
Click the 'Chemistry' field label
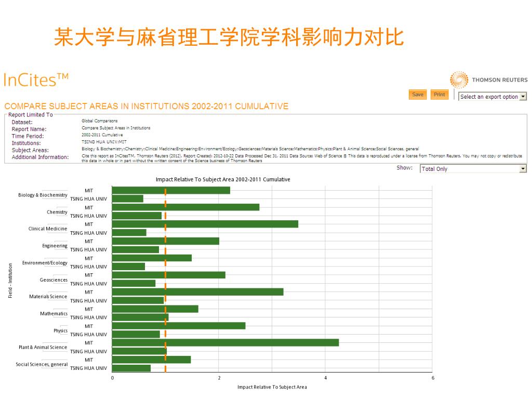click(x=57, y=212)
